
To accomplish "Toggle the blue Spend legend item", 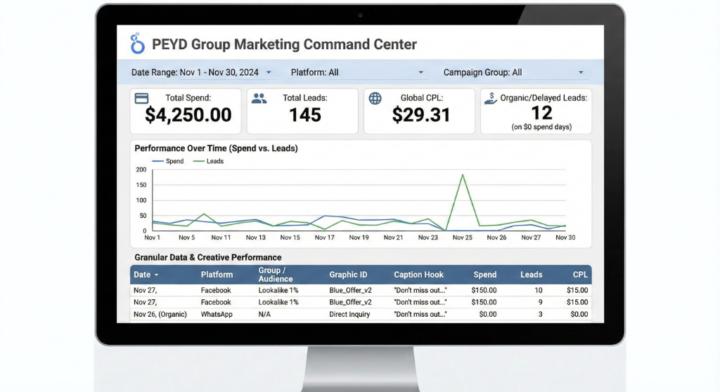I will pyautogui.click(x=168, y=161).
